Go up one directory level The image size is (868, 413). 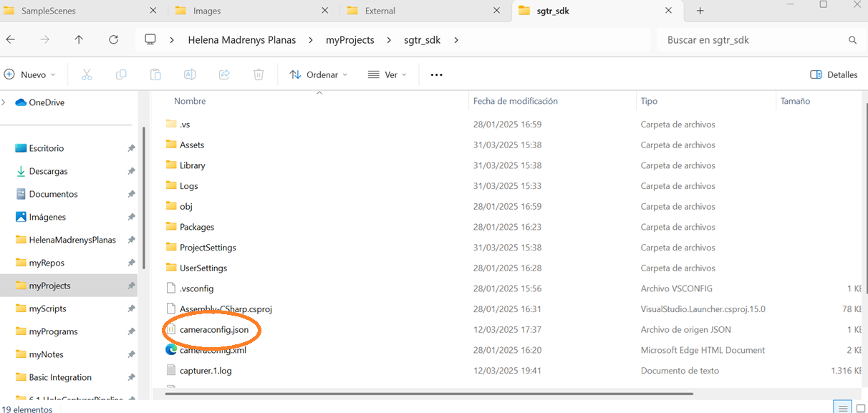[79, 40]
